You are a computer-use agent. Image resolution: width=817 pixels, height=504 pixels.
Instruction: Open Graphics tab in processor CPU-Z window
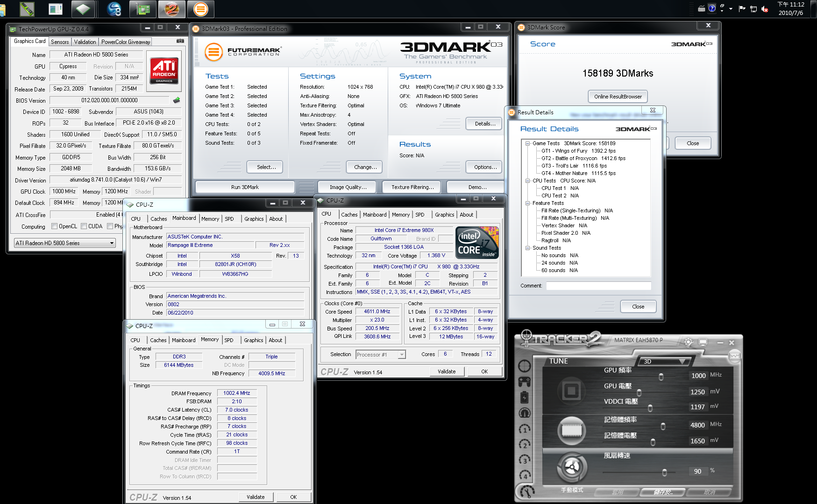coord(444,215)
